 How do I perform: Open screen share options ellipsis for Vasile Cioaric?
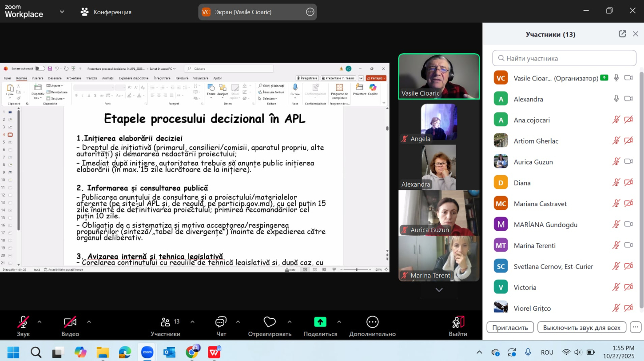(x=310, y=12)
